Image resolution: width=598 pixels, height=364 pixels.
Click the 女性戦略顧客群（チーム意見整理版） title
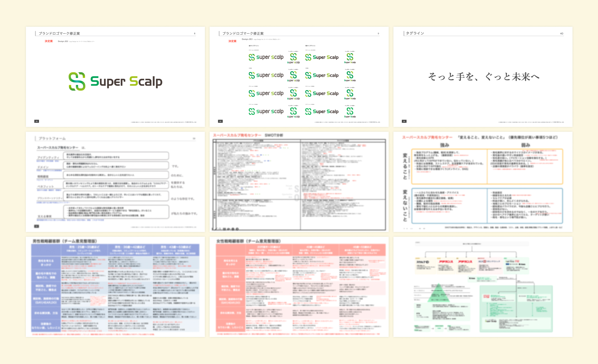coord(249,241)
